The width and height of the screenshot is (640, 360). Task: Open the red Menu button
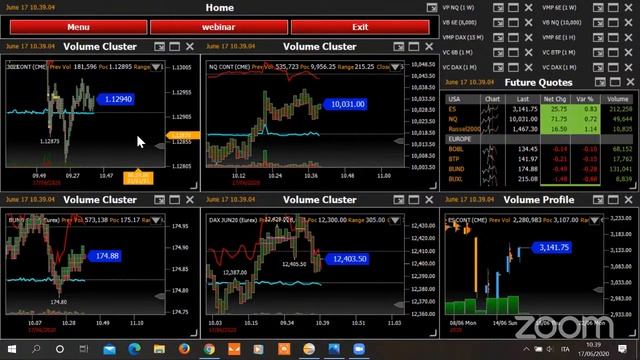tap(78, 27)
